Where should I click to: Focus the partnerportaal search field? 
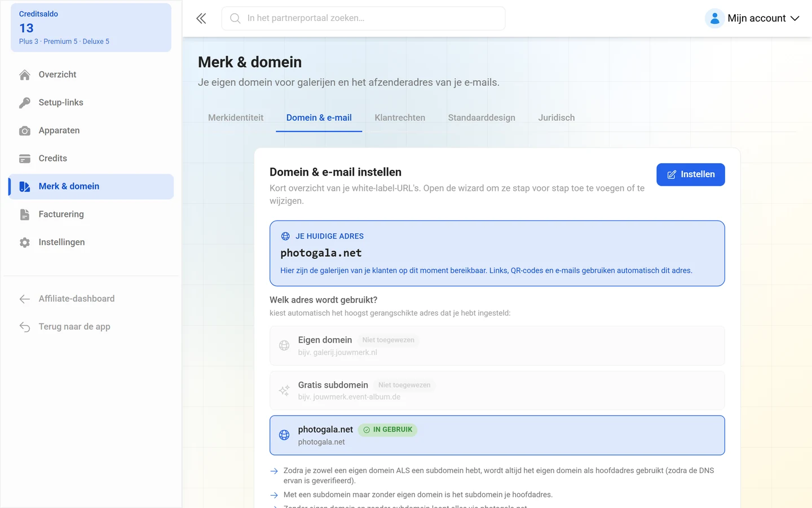363,19
